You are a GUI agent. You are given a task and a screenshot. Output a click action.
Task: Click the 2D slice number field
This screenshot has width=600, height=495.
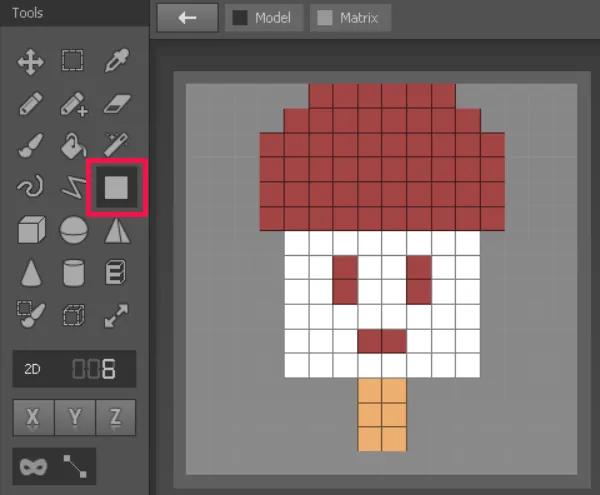[x=74, y=369]
